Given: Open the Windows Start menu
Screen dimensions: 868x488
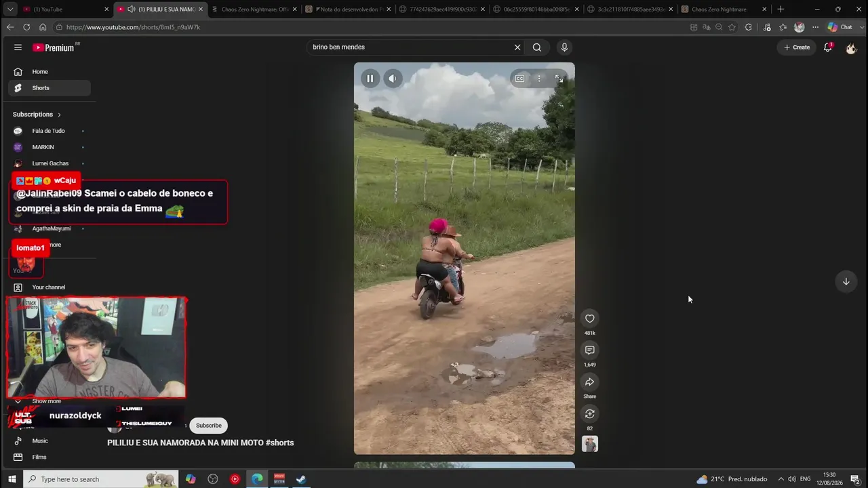Looking at the screenshot, I should click(x=12, y=479).
